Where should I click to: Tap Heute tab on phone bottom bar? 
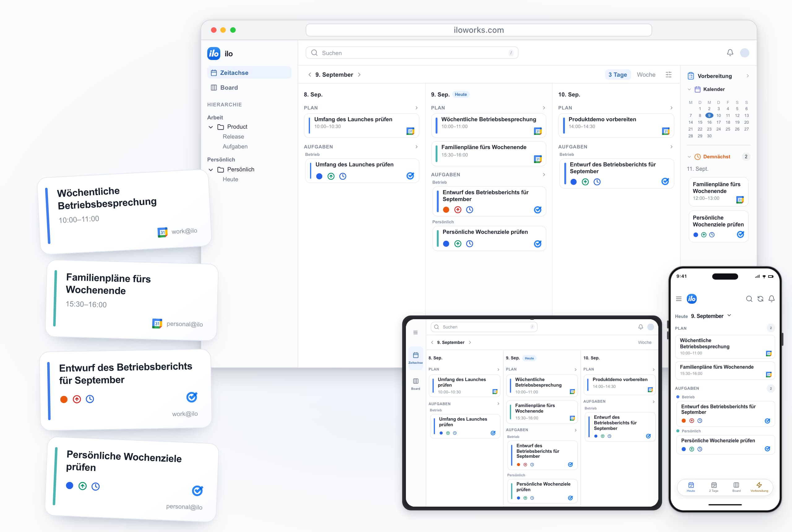click(x=691, y=487)
